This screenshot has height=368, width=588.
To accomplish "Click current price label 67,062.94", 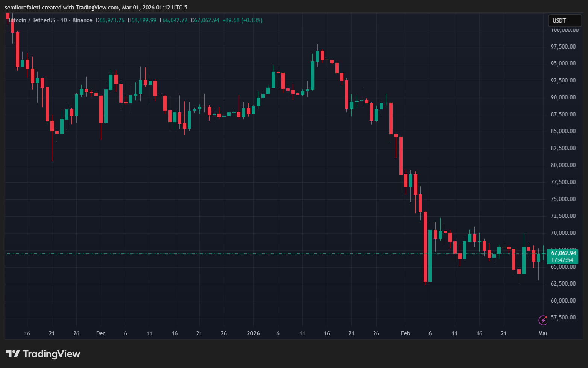I will pyautogui.click(x=563, y=253).
